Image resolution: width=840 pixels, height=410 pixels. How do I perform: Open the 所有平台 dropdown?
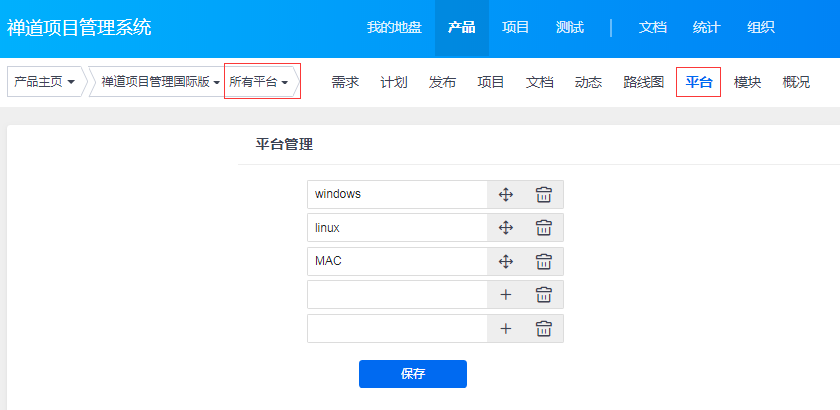[259, 82]
